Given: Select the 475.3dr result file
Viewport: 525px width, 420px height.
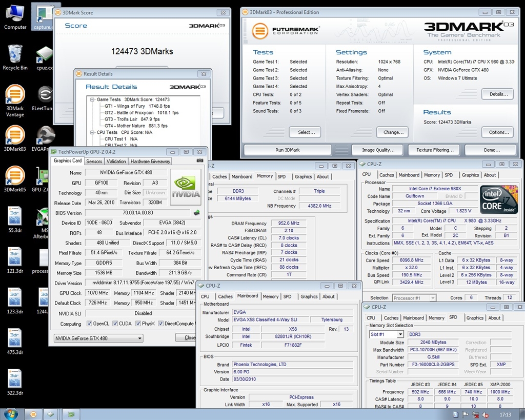Looking at the screenshot, I should (15, 342).
